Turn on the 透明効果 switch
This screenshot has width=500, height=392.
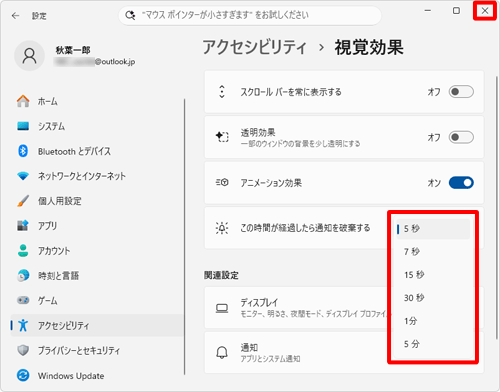pos(461,137)
